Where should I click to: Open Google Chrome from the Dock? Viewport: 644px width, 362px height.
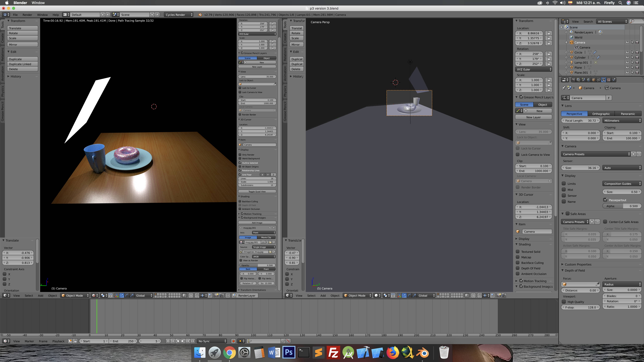(x=229, y=352)
